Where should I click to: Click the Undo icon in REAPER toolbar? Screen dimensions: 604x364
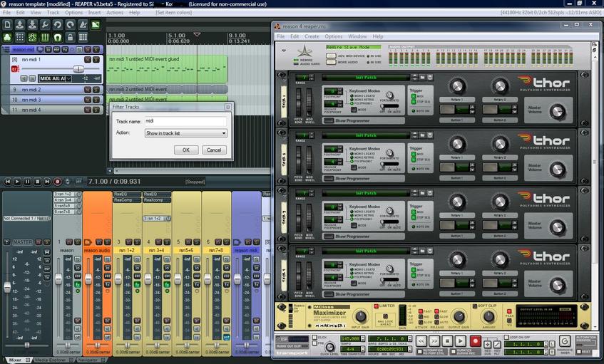[x=57, y=25]
